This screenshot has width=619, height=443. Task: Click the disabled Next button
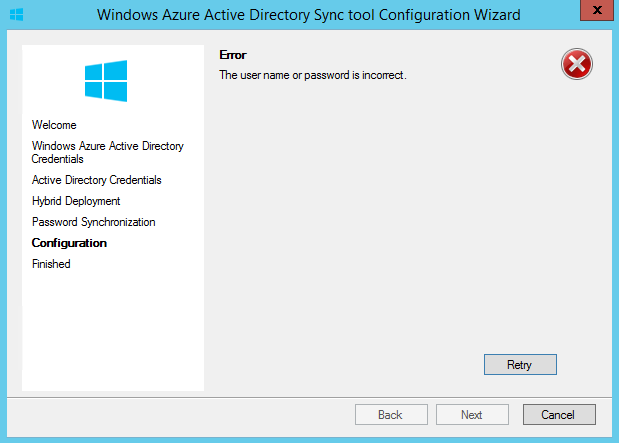click(x=472, y=414)
